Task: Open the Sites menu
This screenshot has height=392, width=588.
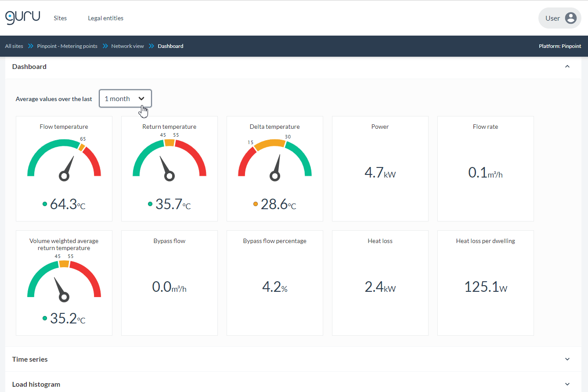Action: pyautogui.click(x=60, y=18)
